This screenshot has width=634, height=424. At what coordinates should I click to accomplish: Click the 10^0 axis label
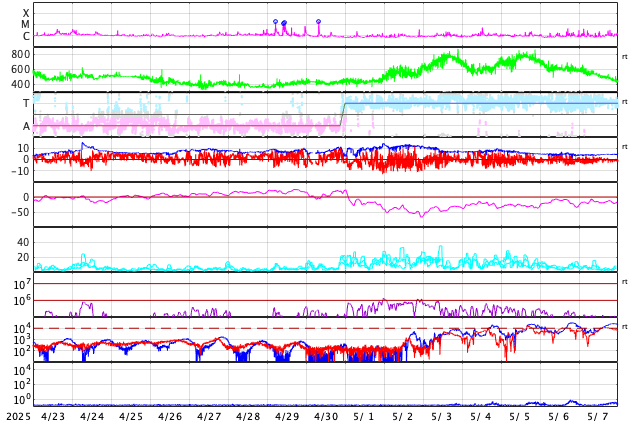[x=22, y=399]
